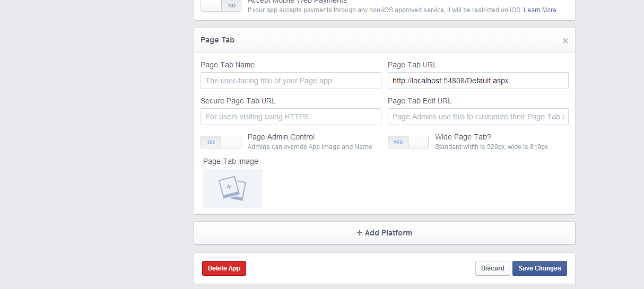Click 'Page Admin Control' label text
This screenshot has height=289, width=644.
pyautogui.click(x=281, y=137)
